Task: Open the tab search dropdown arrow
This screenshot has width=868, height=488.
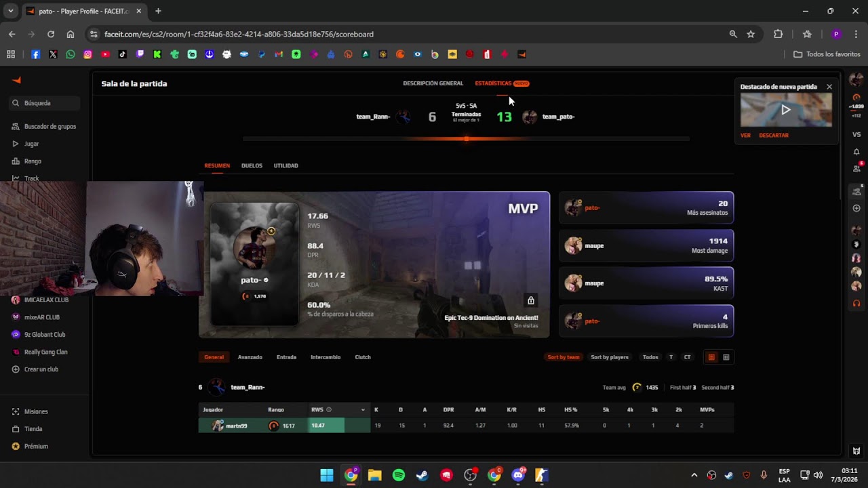Action: [10, 11]
